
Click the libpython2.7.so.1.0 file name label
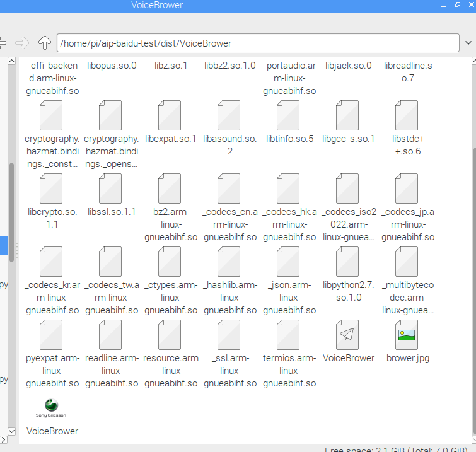point(349,291)
